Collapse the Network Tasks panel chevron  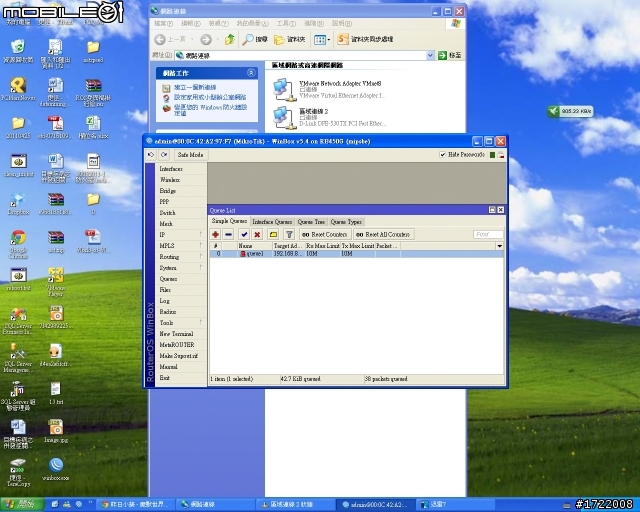coord(251,73)
